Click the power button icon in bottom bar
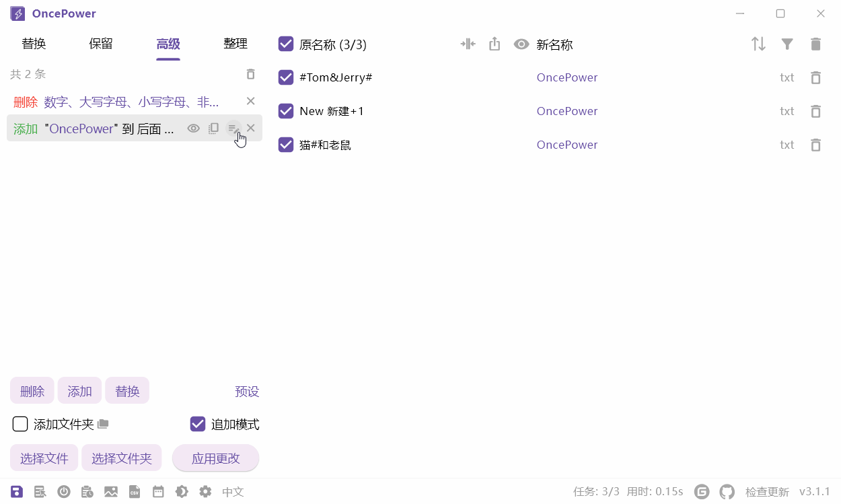841x504 pixels. pyautogui.click(x=64, y=492)
